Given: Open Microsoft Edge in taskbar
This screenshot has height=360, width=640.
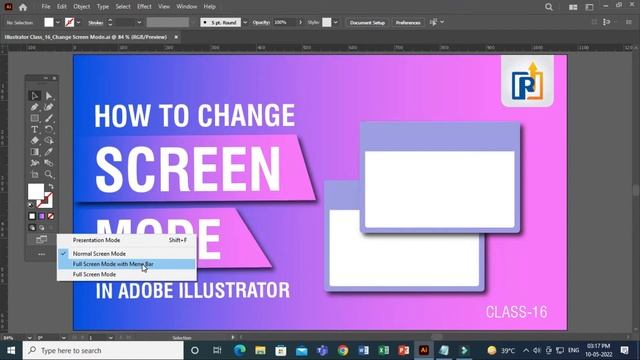Looking at the screenshot, I should (x=240, y=351).
